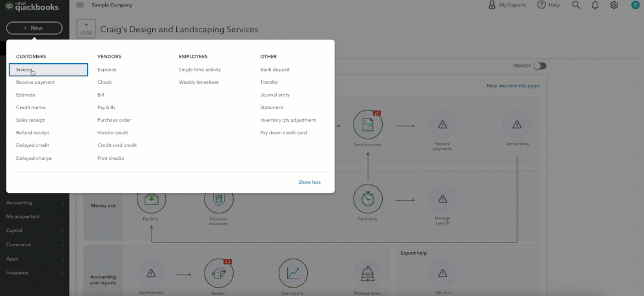Click the + New button
The image size is (644, 296).
click(34, 28)
